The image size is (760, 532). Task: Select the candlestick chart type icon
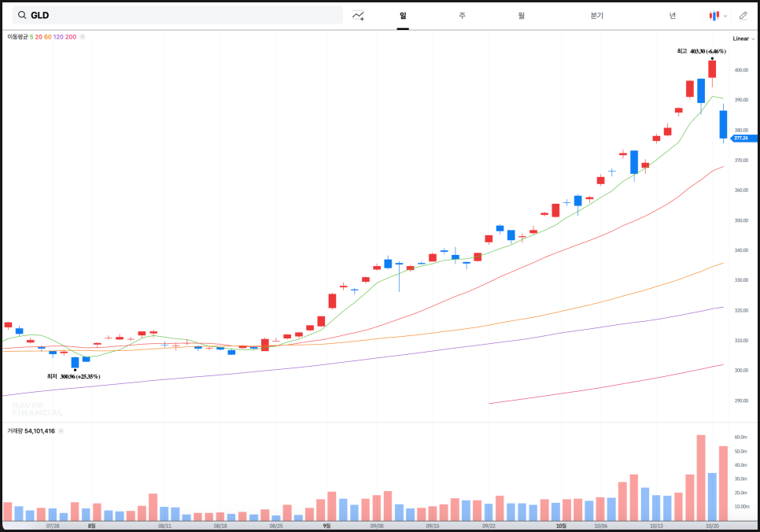[x=714, y=15]
